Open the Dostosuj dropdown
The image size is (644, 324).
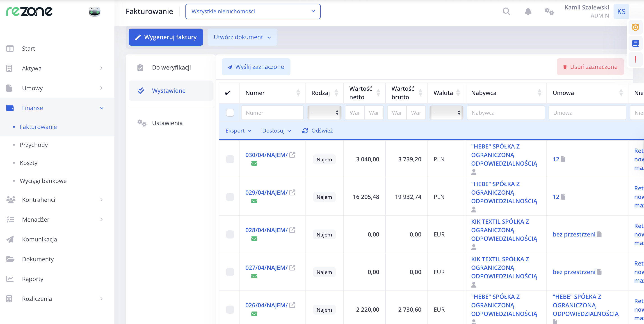coord(276,130)
